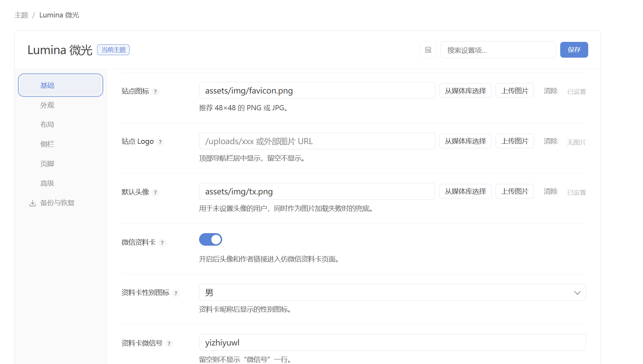Open the 页脚 settings tab

click(60, 164)
